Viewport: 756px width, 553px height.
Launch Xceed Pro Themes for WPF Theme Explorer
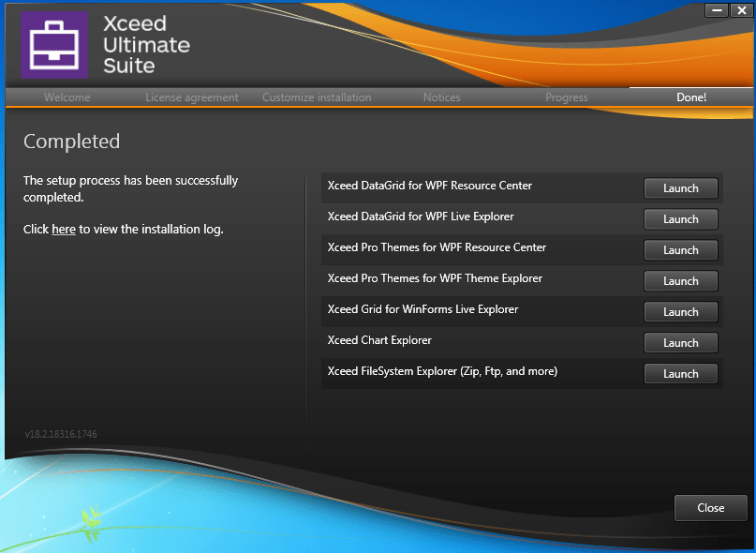click(681, 281)
